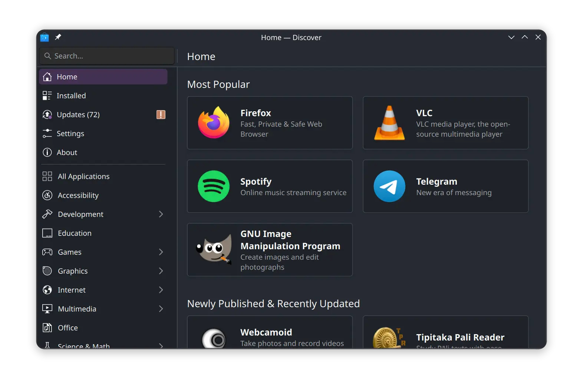This screenshot has width=583, height=392.
Task: Open Updates (72) page
Action: click(103, 115)
